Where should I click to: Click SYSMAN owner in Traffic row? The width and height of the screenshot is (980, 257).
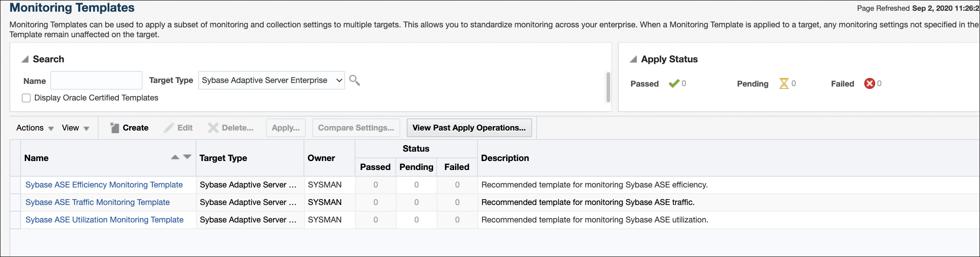click(x=325, y=202)
